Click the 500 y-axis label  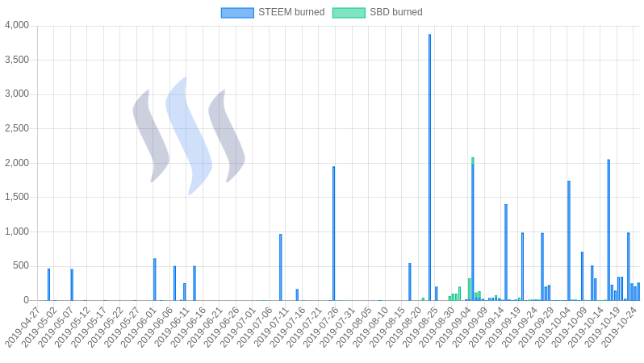tap(21, 265)
